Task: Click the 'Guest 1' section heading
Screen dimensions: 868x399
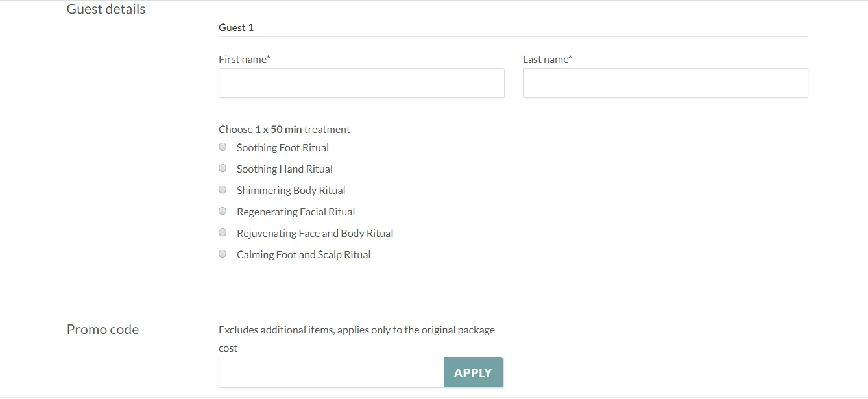Action: coord(236,27)
